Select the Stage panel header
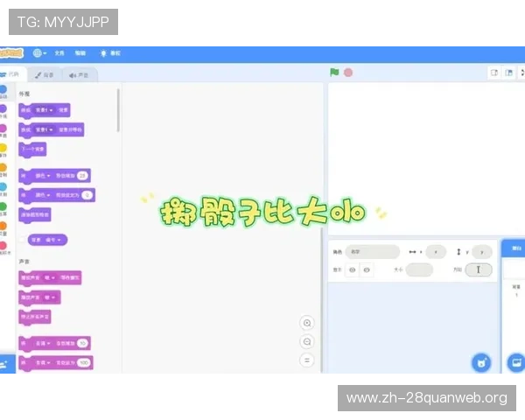 point(514,248)
